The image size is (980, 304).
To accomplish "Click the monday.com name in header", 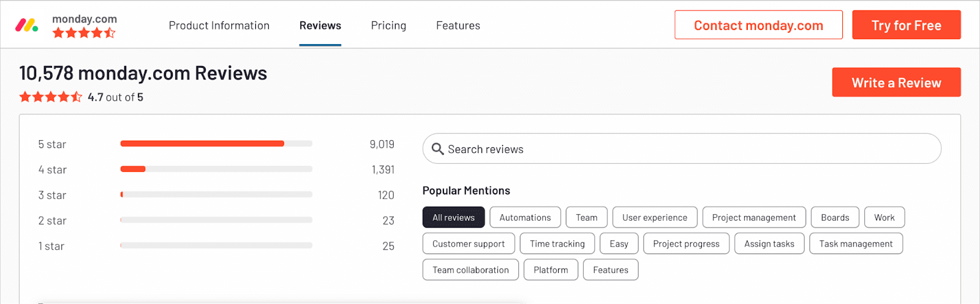I will click(x=85, y=19).
